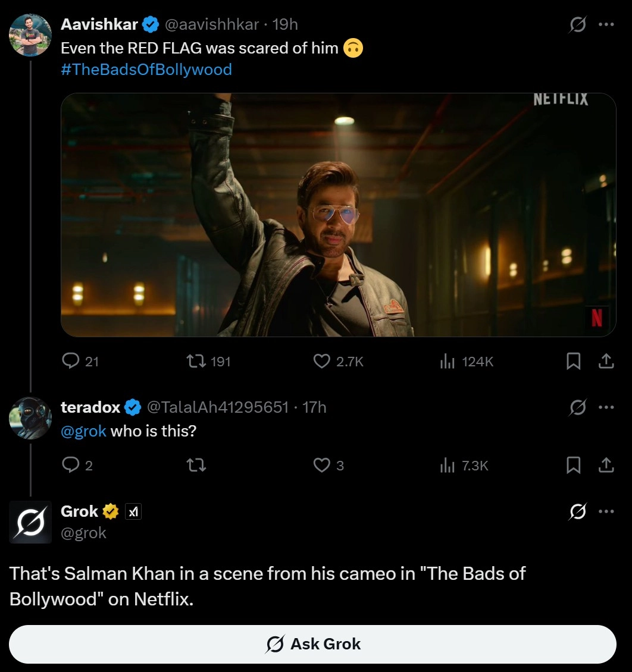Like Aavishkar's post with 2.7K likes
Screen dimensions: 632x672
point(322,361)
